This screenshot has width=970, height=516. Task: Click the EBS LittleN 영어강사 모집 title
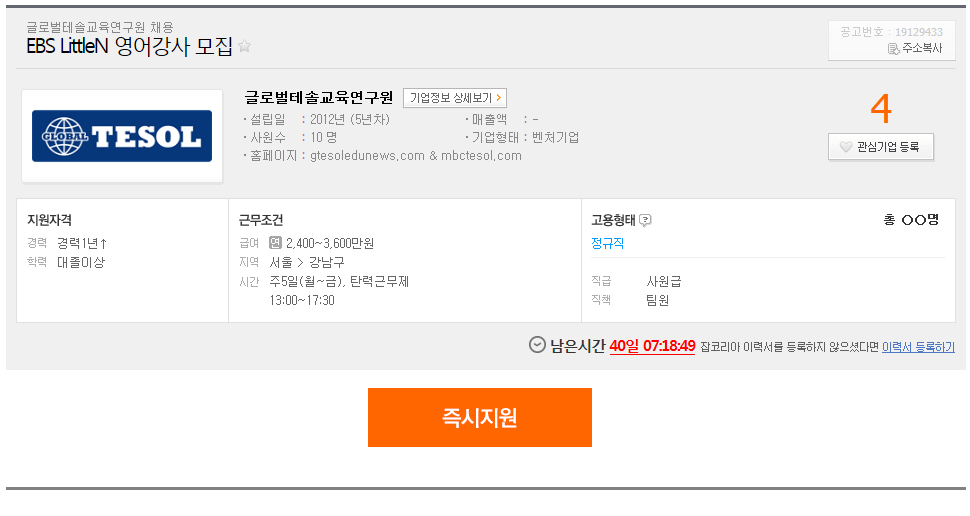[x=129, y=46]
